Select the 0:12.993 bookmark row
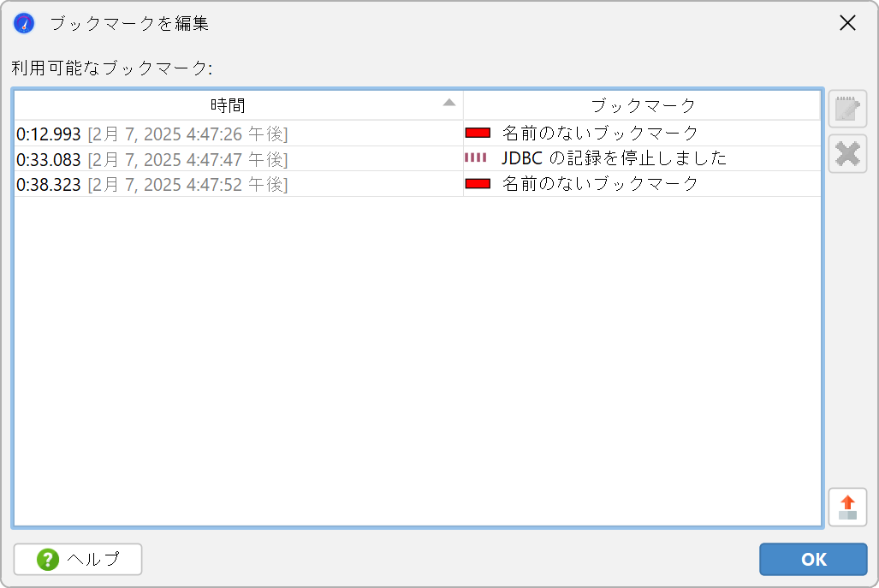Image resolution: width=879 pixels, height=588 pixels. tap(418, 134)
